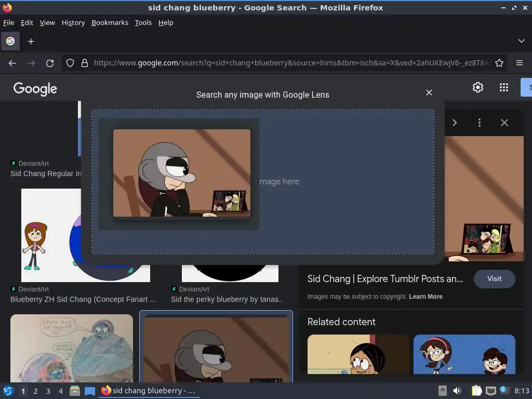Open the File menu
The width and height of the screenshot is (532, 399).
point(8,23)
